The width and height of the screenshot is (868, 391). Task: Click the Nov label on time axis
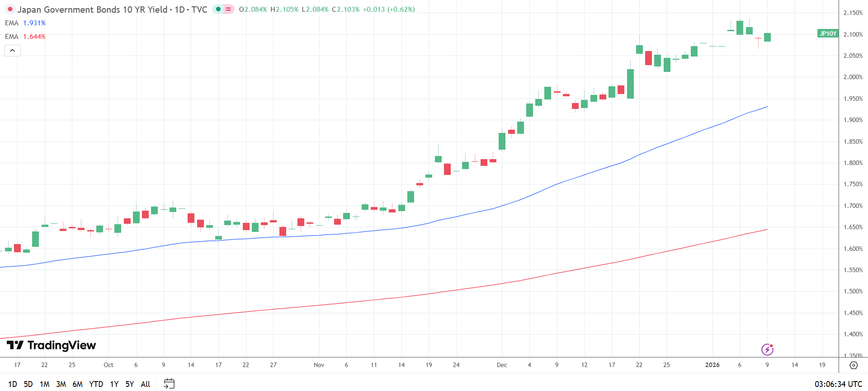(319, 365)
